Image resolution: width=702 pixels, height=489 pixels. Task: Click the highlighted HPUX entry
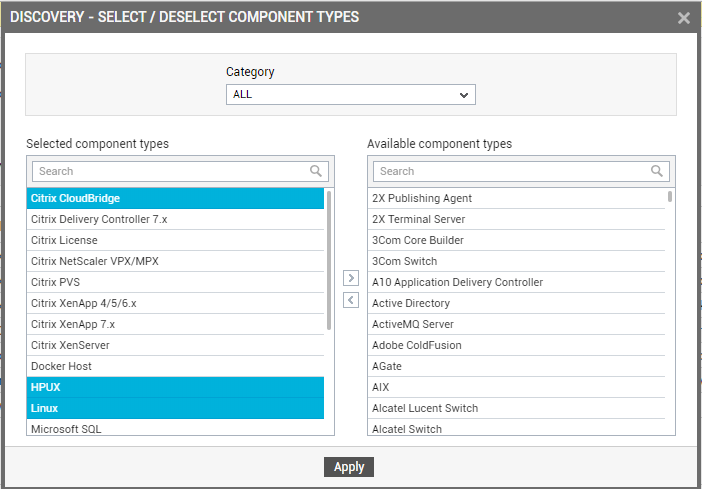(x=175, y=387)
